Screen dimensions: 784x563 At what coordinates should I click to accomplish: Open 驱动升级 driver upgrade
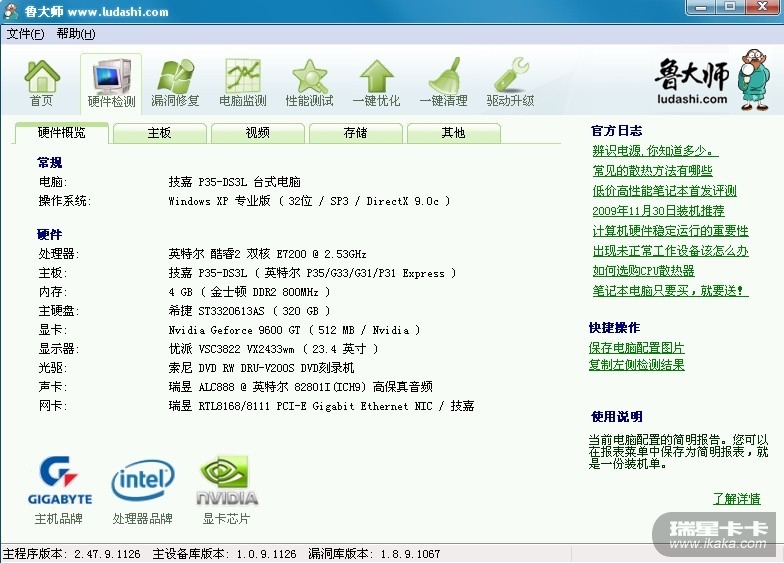click(510, 84)
